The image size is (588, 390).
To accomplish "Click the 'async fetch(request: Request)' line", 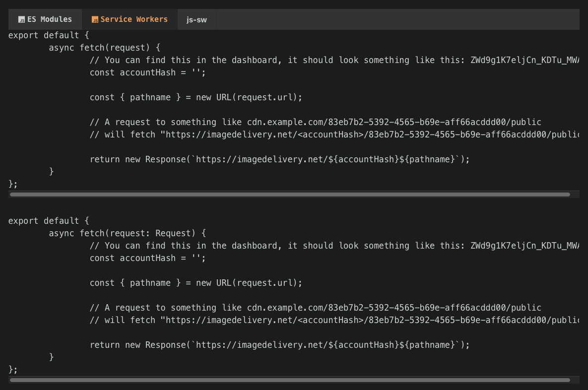I will [x=127, y=233].
